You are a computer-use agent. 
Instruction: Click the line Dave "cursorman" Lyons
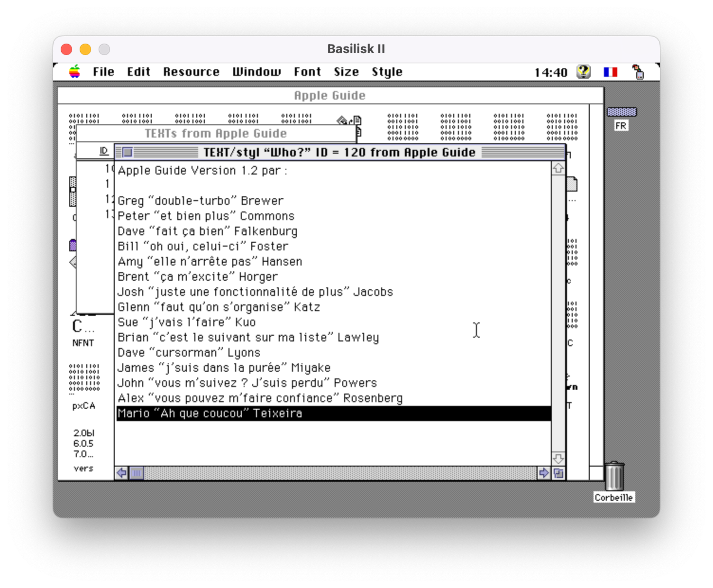point(189,353)
